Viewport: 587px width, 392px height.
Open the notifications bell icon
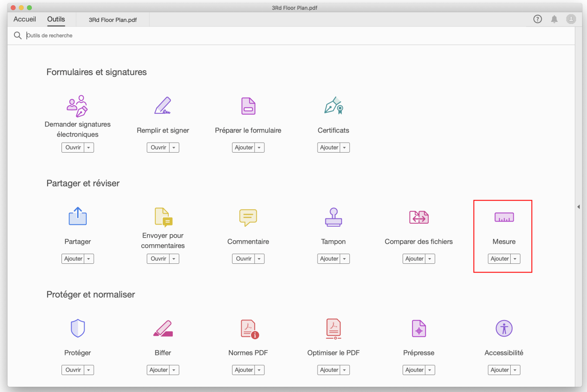[554, 19]
